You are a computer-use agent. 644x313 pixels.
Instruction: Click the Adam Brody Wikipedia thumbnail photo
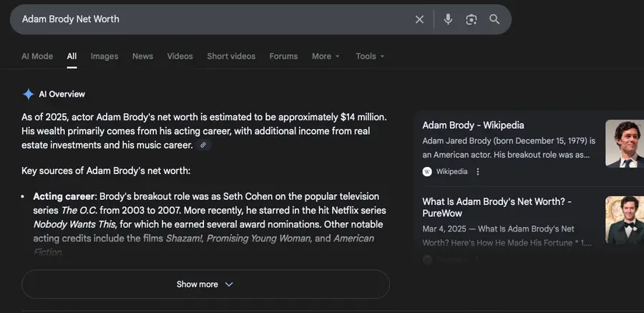(624, 143)
